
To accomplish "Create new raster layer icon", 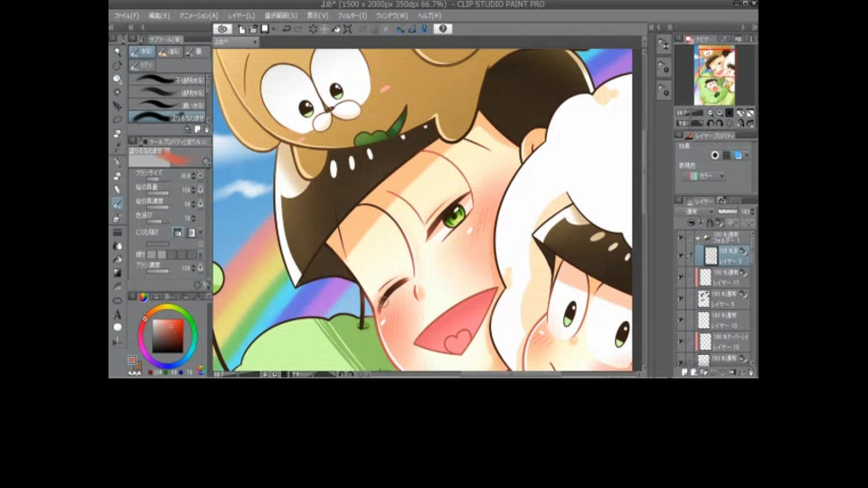I will (x=684, y=372).
